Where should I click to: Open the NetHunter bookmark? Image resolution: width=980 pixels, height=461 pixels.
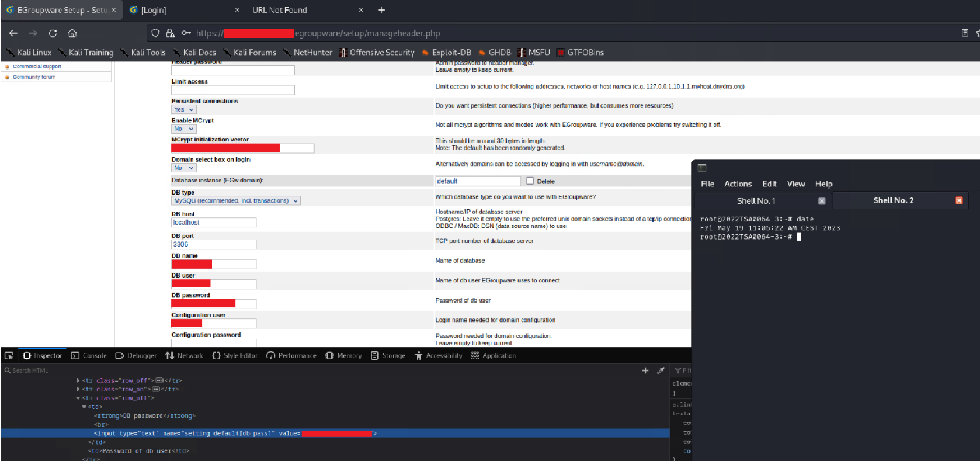pos(307,52)
